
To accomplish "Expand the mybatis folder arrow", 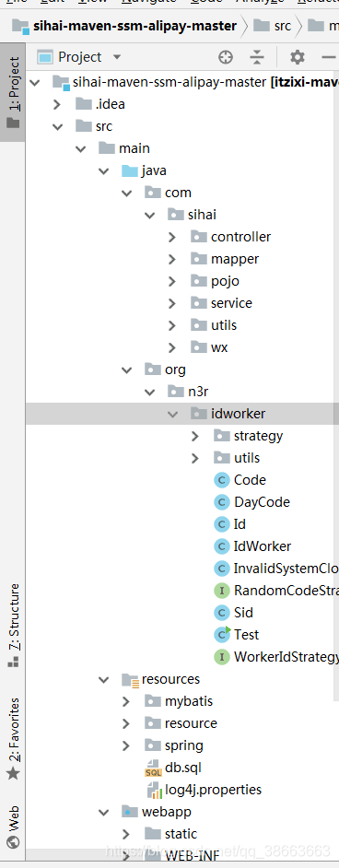I will pos(126,701).
